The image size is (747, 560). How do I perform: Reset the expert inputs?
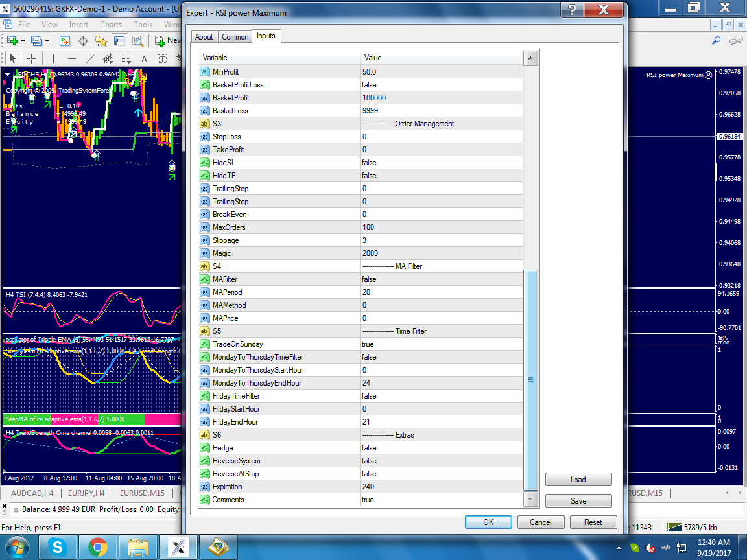pyautogui.click(x=593, y=522)
